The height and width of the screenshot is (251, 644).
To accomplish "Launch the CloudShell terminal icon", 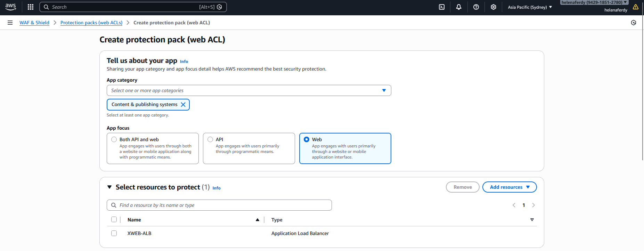I will coord(442,7).
